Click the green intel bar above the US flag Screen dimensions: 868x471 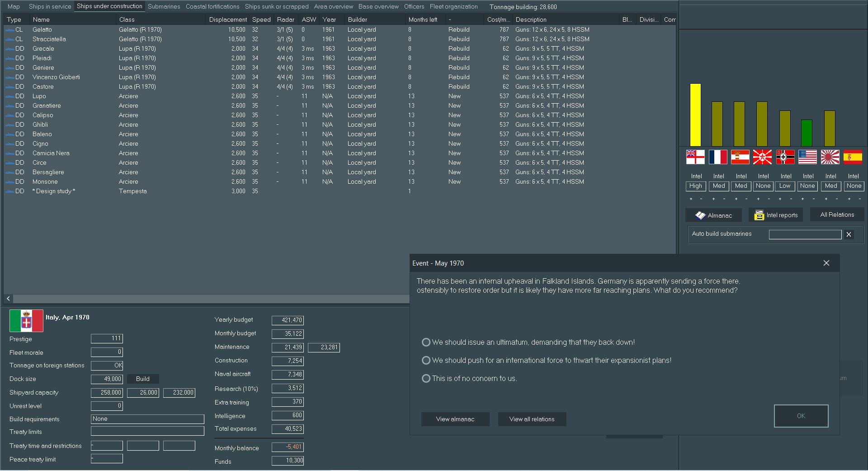coord(807,133)
